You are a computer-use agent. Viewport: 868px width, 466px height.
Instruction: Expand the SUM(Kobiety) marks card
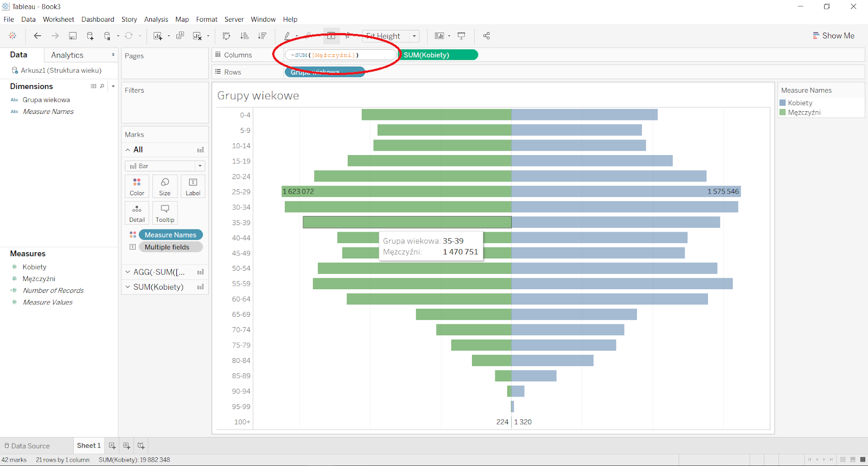(127, 287)
